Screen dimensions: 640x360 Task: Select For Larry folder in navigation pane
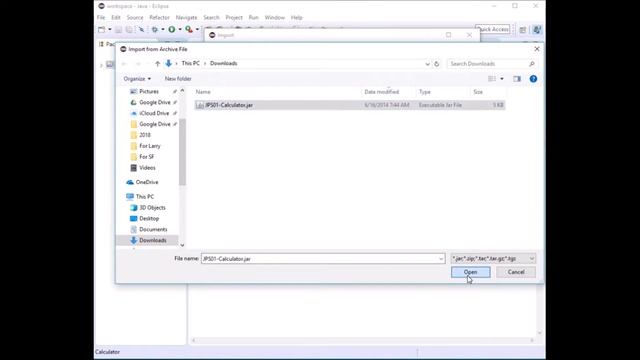click(x=145, y=146)
